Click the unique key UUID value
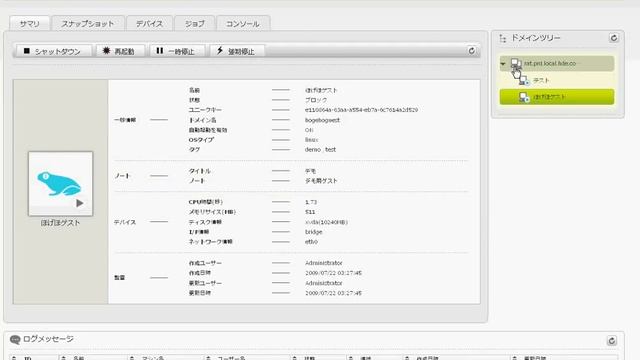 point(361,110)
